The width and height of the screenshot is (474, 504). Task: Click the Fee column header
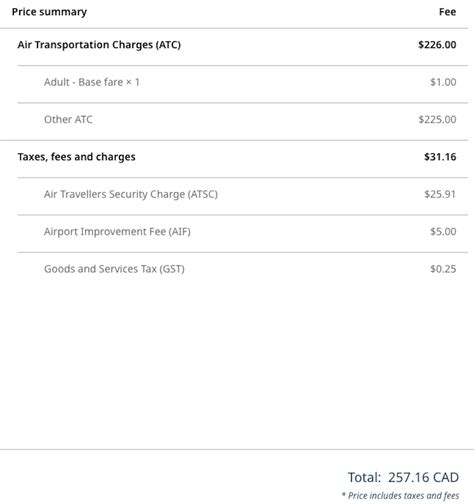pos(447,12)
